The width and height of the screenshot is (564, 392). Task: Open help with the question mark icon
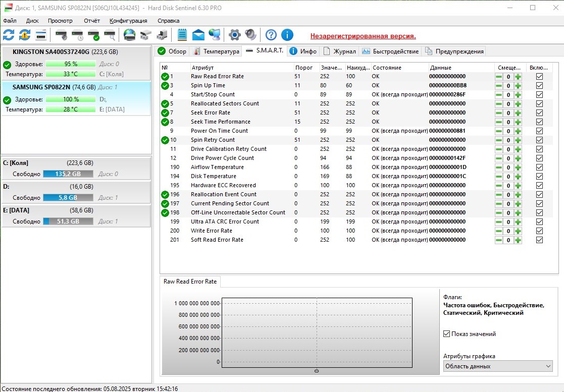[x=271, y=35]
